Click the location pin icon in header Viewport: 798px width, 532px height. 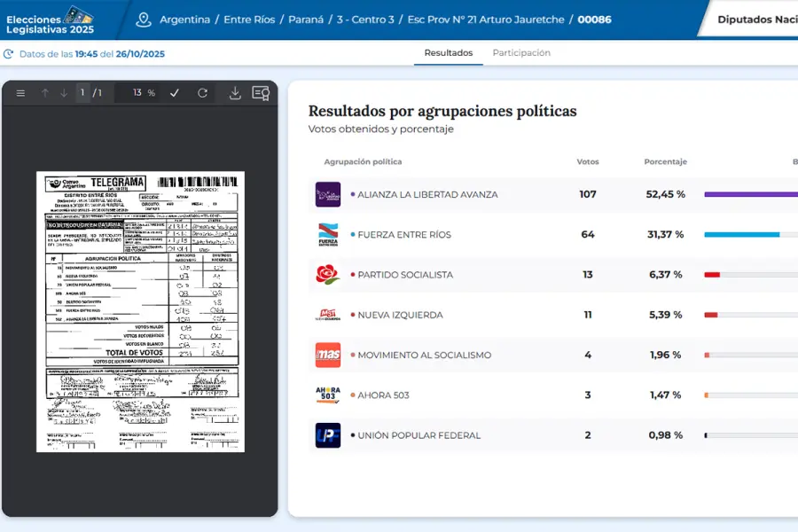(x=144, y=20)
